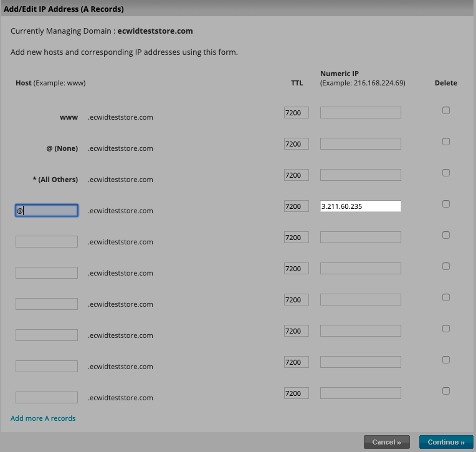
Task: Click the TTL field for @ (None)
Action: coord(297,144)
